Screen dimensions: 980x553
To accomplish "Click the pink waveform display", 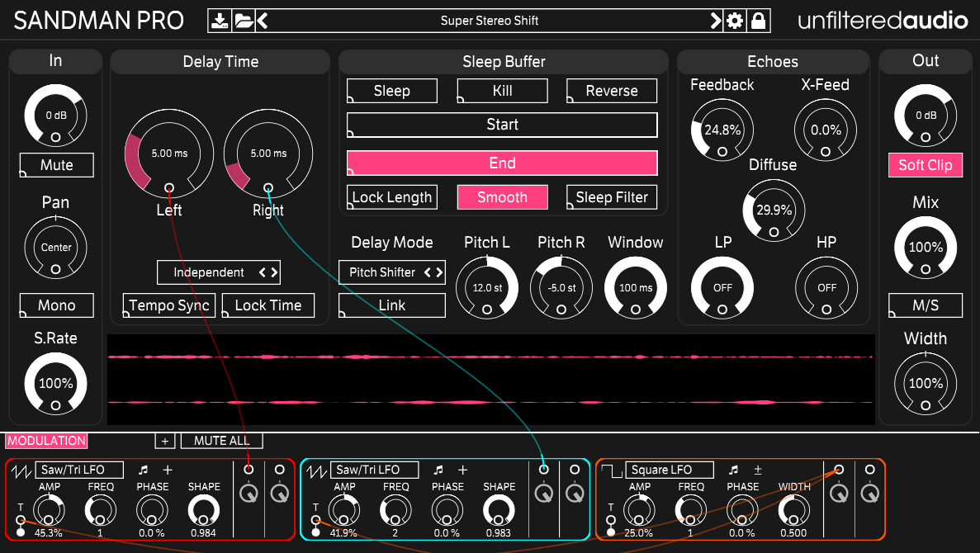I will pos(490,380).
